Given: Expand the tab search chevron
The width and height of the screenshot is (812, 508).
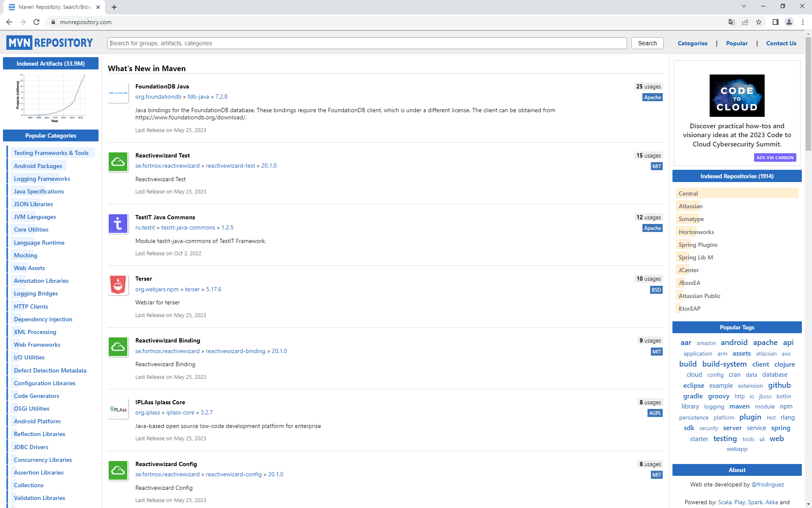Looking at the screenshot, I should point(743,6).
